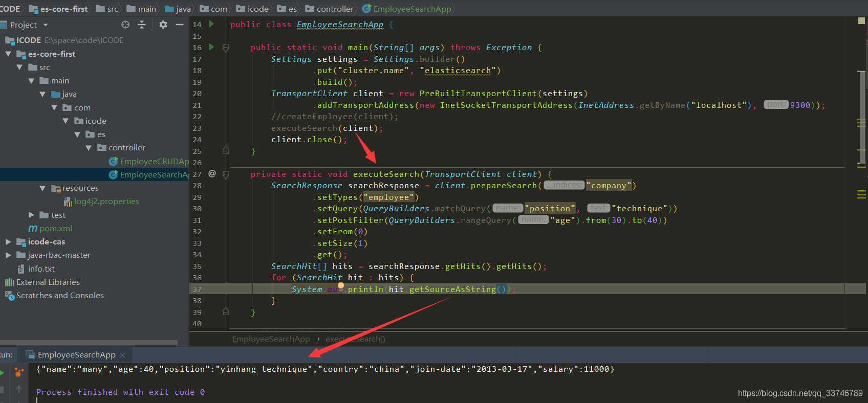Collapse the src folder
Image resolution: width=868 pixels, height=403 pixels.
coord(19,67)
